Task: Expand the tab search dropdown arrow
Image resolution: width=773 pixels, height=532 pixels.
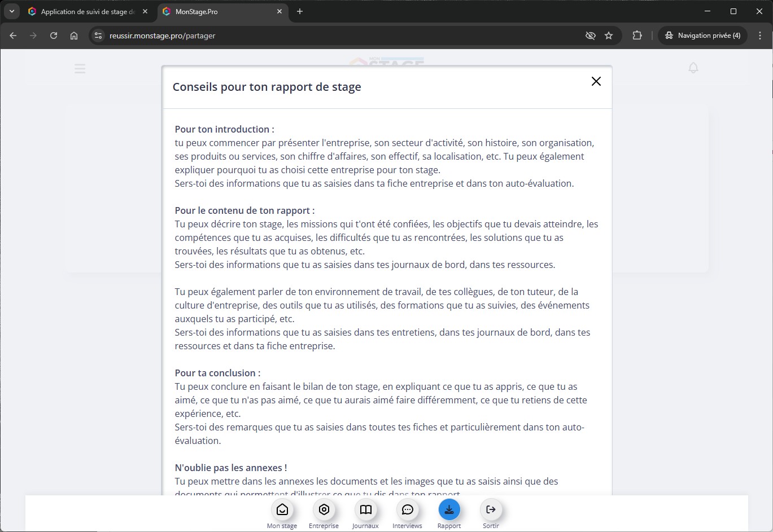Action: [11, 11]
